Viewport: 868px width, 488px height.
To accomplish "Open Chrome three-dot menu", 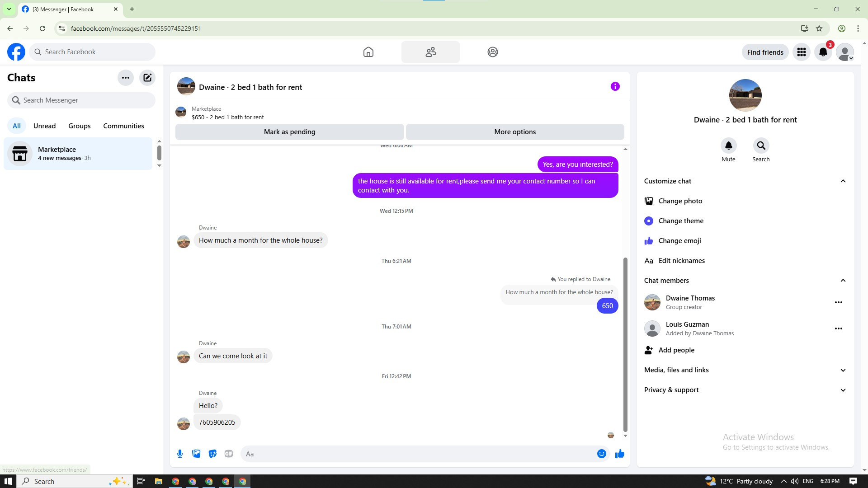I will (858, 28).
